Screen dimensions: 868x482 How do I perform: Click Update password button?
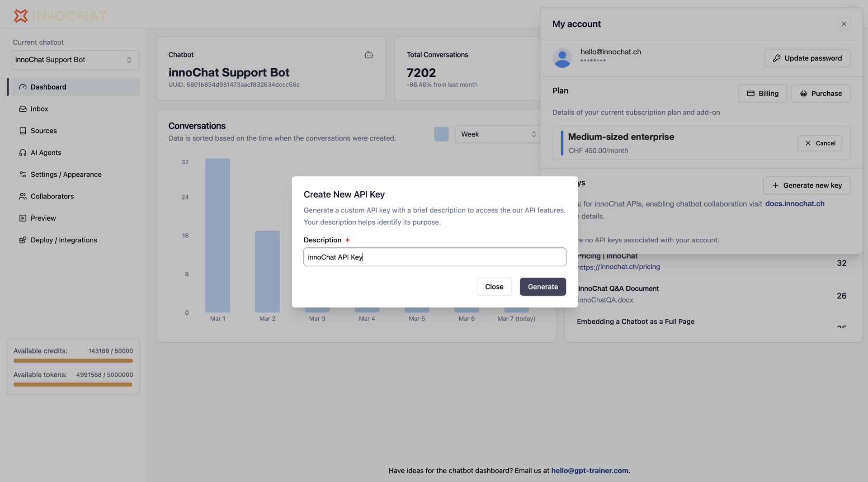tap(807, 58)
